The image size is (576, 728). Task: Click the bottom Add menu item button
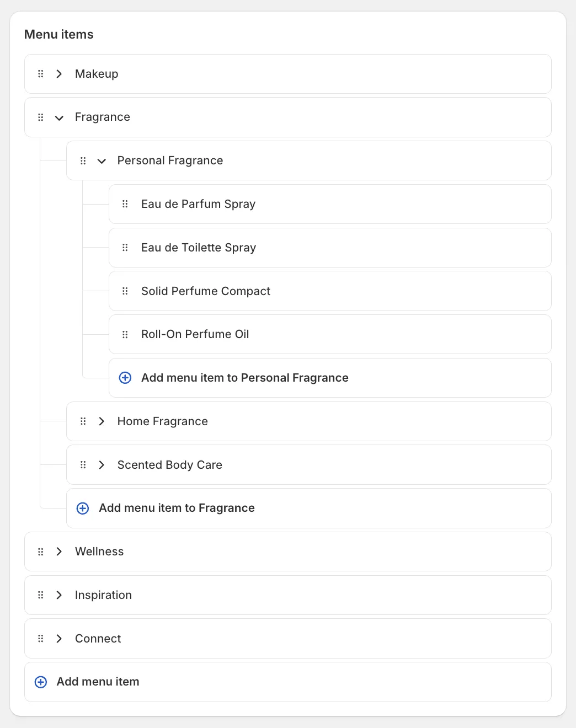[x=98, y=682]
